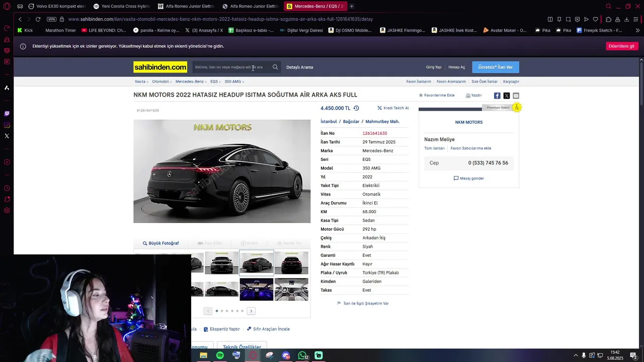Image resolution: width=644 pixels, height=362 pixels.
Task: Click the pinboard pin icon
Action: 559,19
